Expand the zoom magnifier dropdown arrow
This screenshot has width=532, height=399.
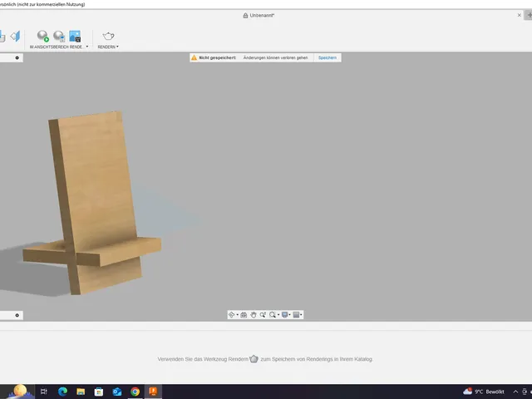click(x=278, y=315)
